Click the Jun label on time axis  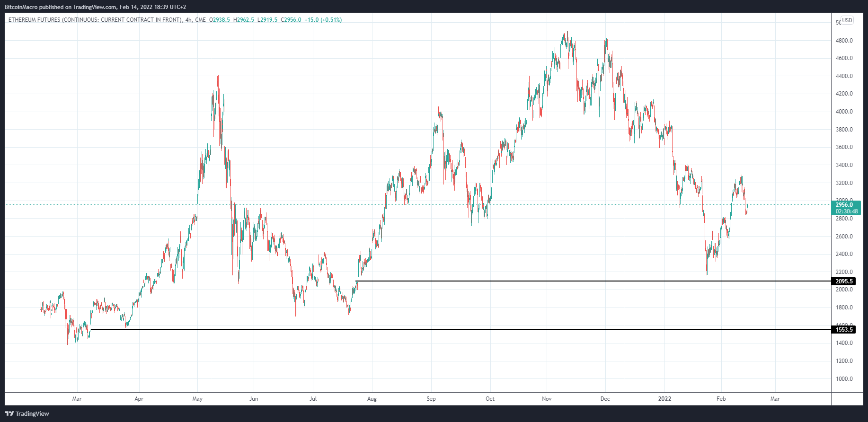point(254,399)
